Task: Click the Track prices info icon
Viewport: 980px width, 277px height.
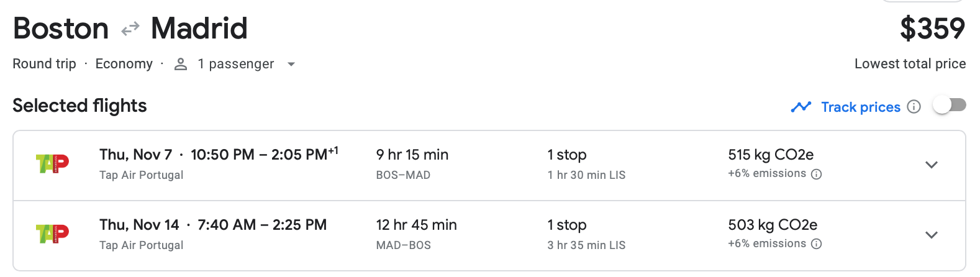Action: coord(914,107)
